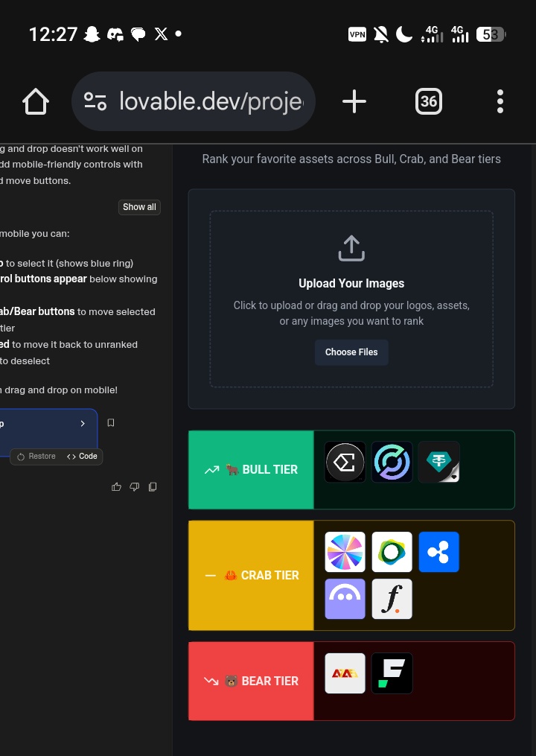Open the browser three-dot menu

500,102
